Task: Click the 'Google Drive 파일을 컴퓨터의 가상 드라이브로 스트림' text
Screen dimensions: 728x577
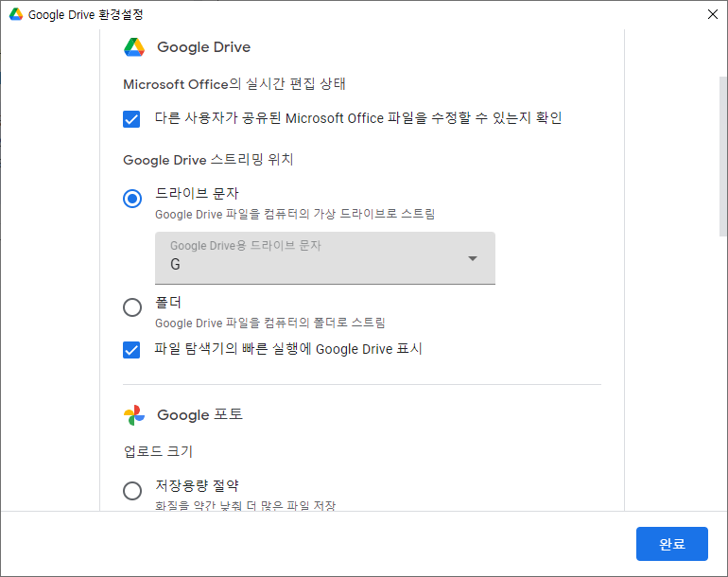Action: [295, 214]
